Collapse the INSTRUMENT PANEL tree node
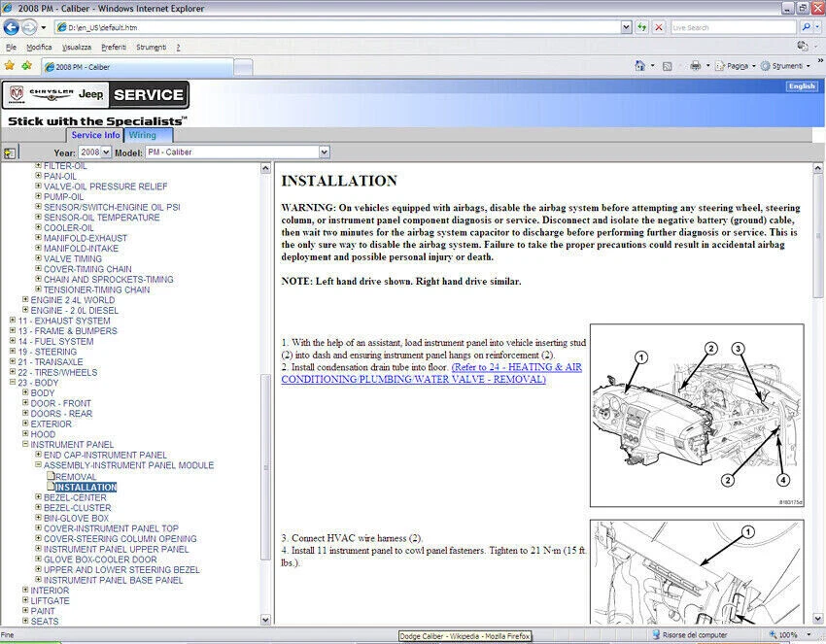The height and width of the screenshot is (644, 826). coord(24,444)
